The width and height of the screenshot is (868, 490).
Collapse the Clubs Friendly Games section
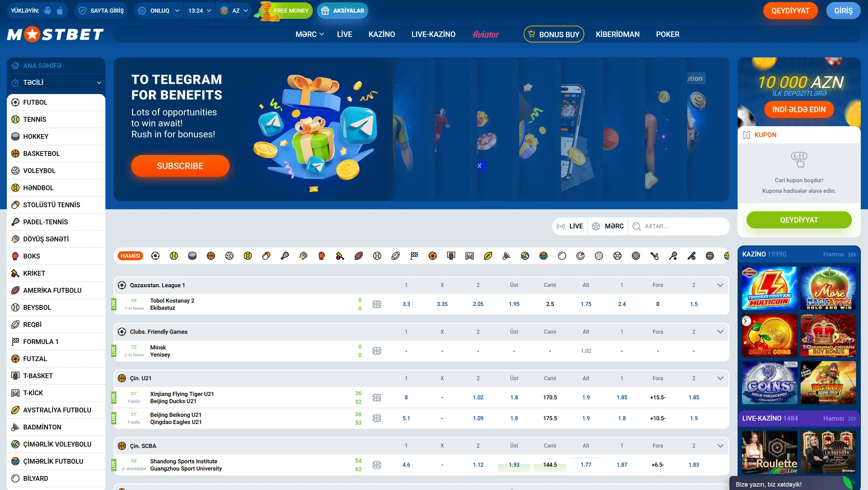[x=720, y=332]
